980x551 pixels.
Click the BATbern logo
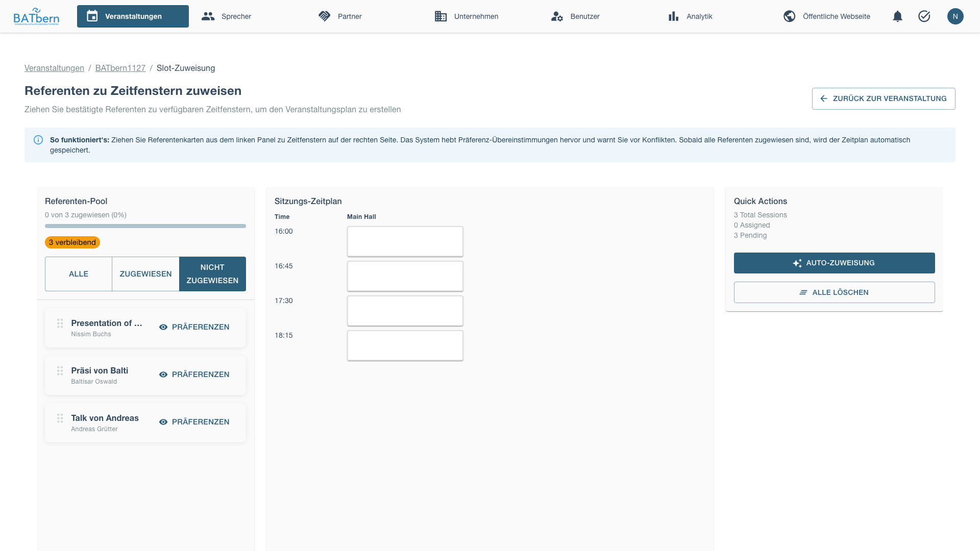(x=36, y=16)
